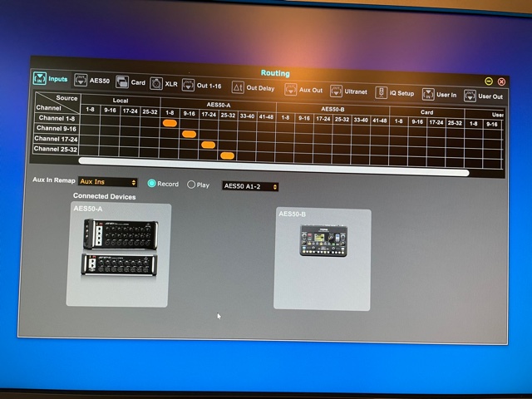Toggle Channel 25-32 to AES50-A 25-32

[x=227, y=155]
